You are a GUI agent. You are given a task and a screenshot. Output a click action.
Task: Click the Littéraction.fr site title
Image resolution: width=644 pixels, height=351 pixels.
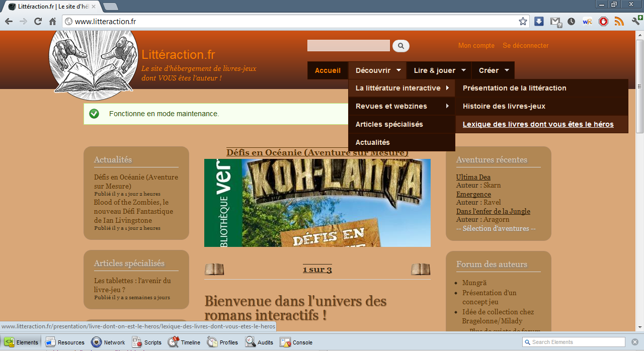tap(179, 55)
